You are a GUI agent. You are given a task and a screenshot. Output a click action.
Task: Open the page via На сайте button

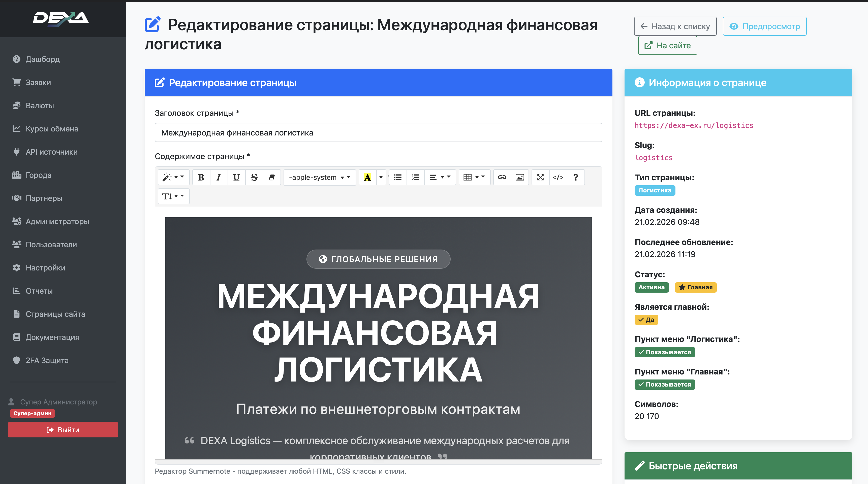(667, 45)
